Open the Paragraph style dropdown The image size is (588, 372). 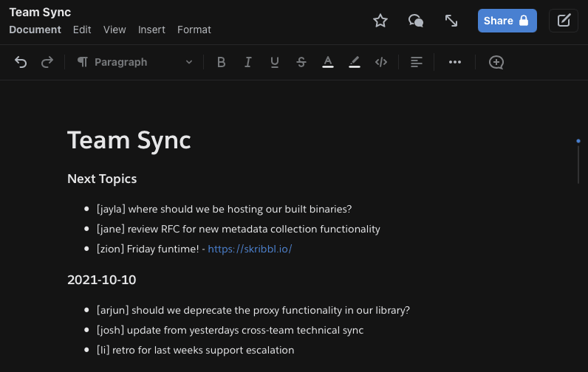pyautogui.click(x=134, y=62)
